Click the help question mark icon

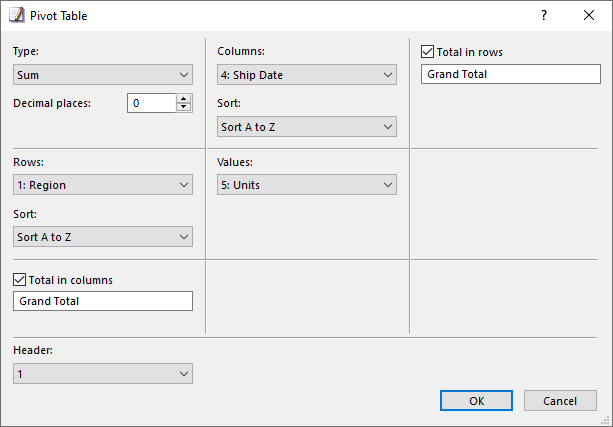coord(544,15)
